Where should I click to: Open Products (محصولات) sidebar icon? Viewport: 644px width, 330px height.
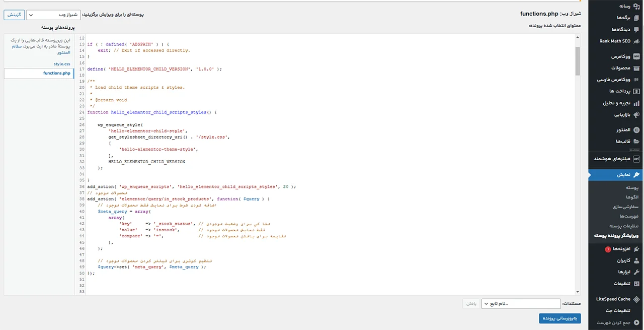[x=636, y=68]
